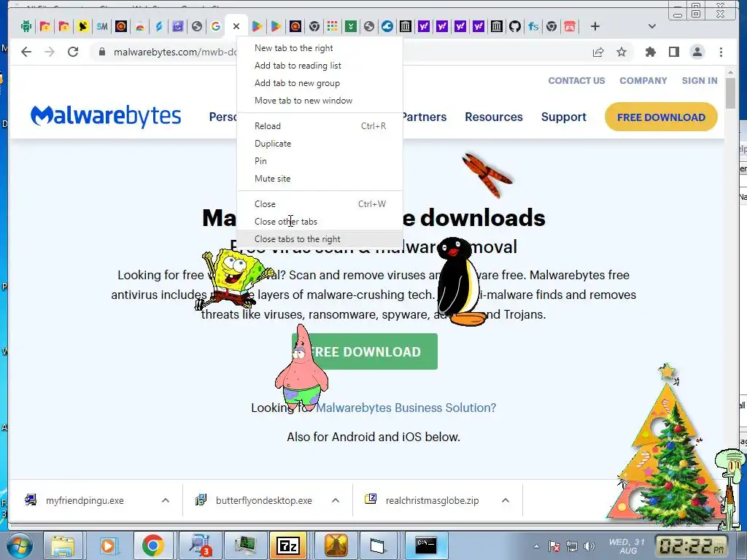Open the 7-Zip taskbar icon
Viewport: 747px width, 560px height.
pyautogui.click(x=287, y=545)
